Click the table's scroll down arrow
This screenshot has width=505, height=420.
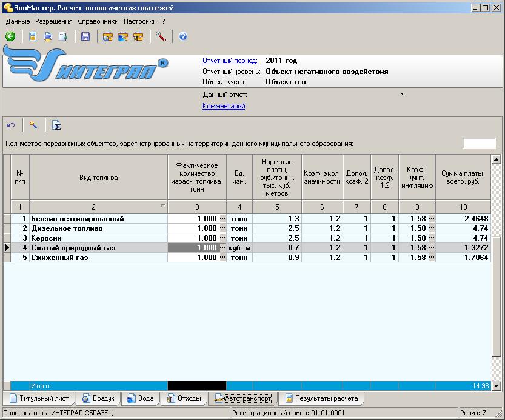[x=497, y=385]
